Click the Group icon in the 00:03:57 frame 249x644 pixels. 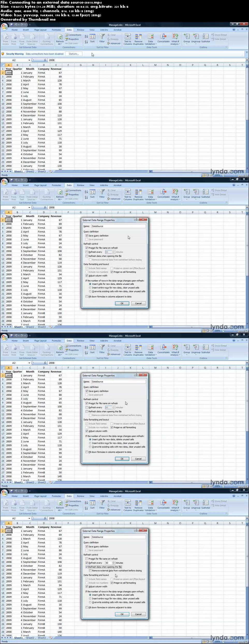coord(186,503)
